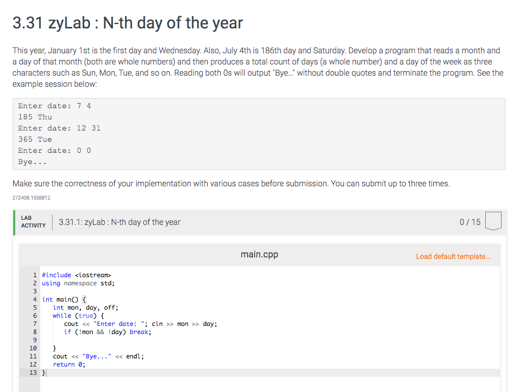
Task: Click line number 13 in the gutter
Action: 34,372
